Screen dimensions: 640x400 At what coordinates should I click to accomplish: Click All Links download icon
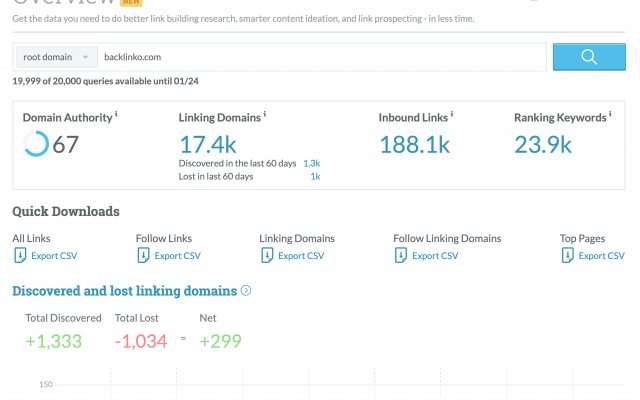(20, 256)
